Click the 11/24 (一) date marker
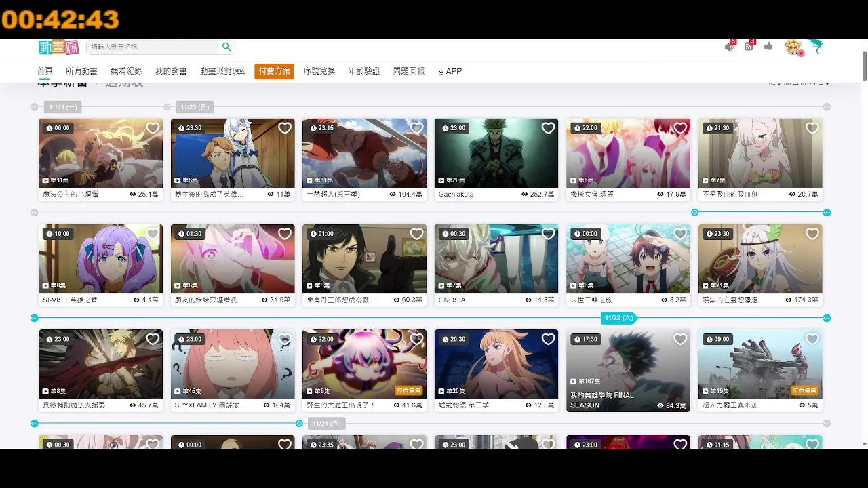Viewport: 868px width, 488px height. pos(62,107)
